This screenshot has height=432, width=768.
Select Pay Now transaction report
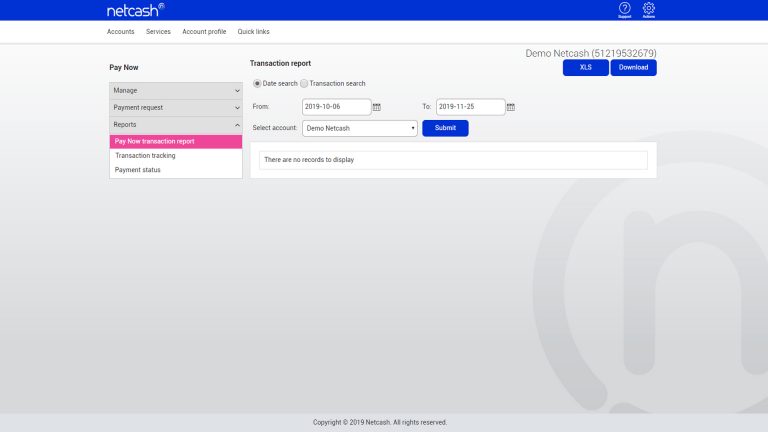click(176, 142)
